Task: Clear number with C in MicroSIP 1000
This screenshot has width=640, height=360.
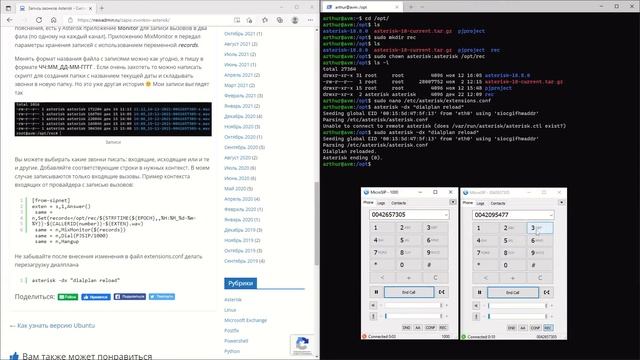Action: click(x=435, y=278)
